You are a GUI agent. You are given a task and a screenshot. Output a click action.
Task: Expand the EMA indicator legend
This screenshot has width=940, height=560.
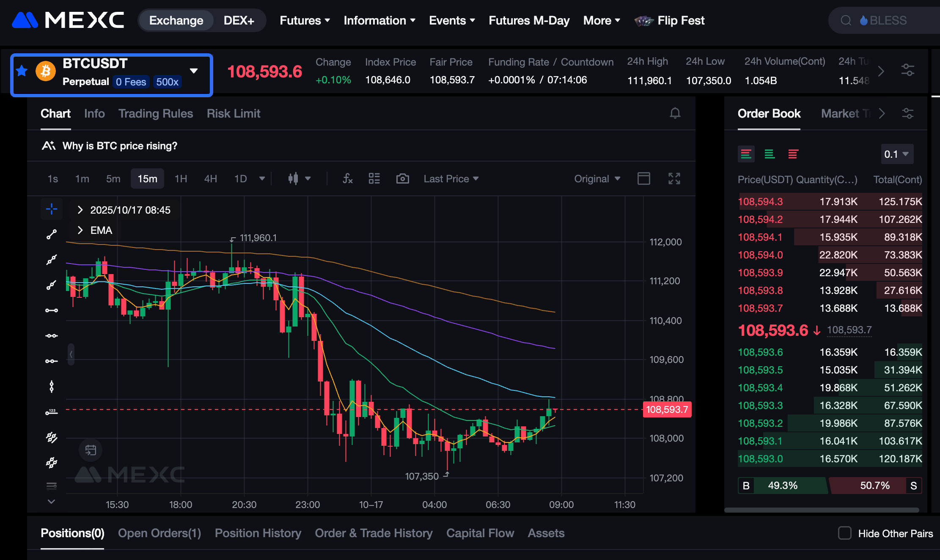click(80, 231)
